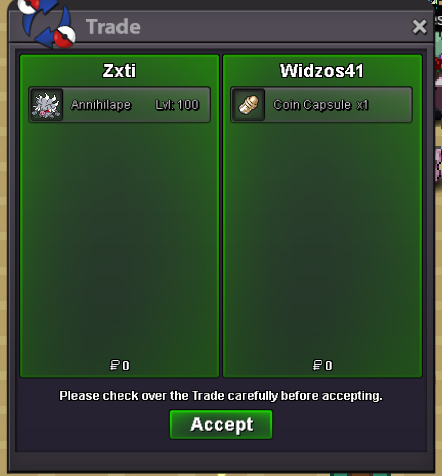Click the Coin Capsule item icon

(249, 105)
